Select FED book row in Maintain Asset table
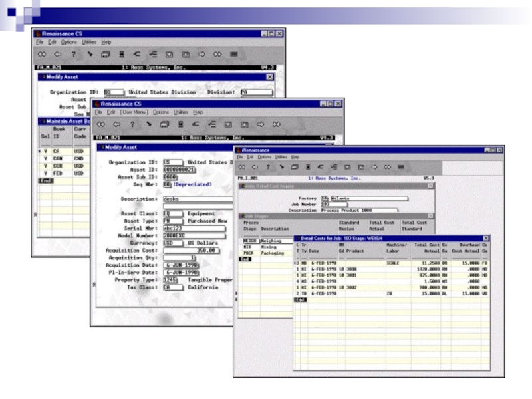The height and width of the screenshot is (399, 532). tap(64, 174)
